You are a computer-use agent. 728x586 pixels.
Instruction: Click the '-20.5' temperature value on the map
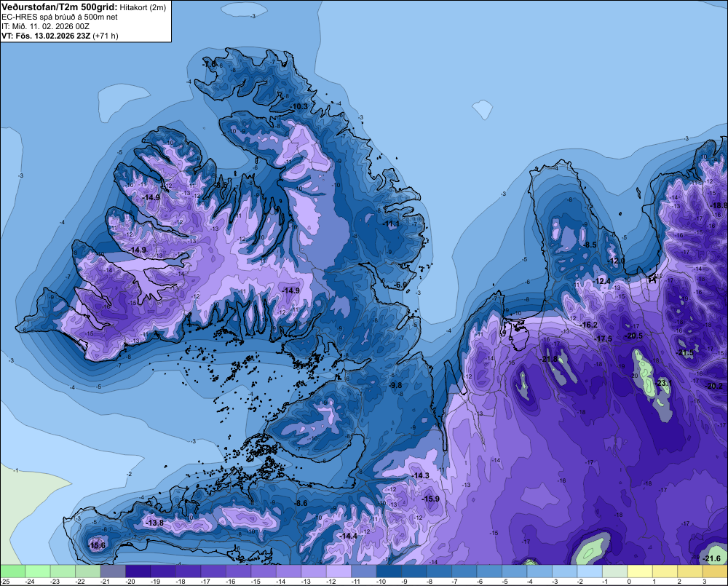coord(634,336)
